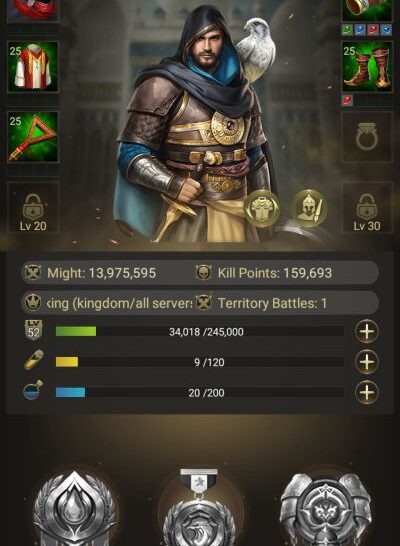This screenshot has width=400, height=546.
Task: Open the gold helmet and quill badge
Action: (x=308, y=208)
